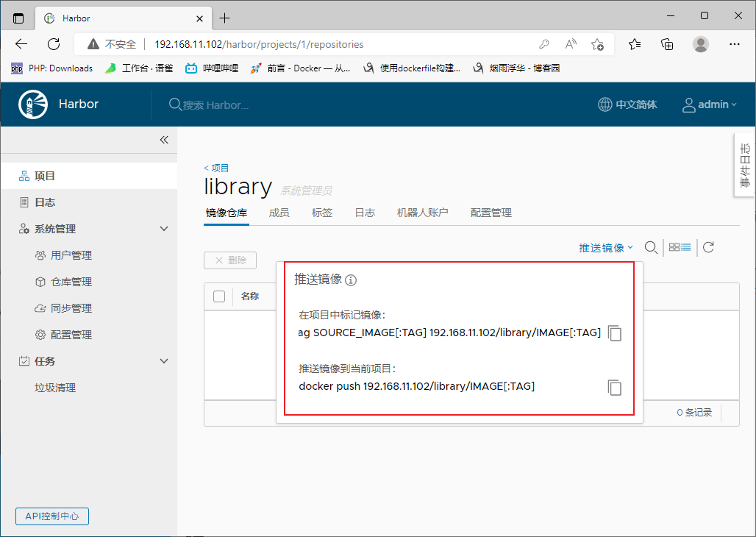Click the repository search magnifier icon
This screenshot has width=756, height=537.
tap(651, 247)
